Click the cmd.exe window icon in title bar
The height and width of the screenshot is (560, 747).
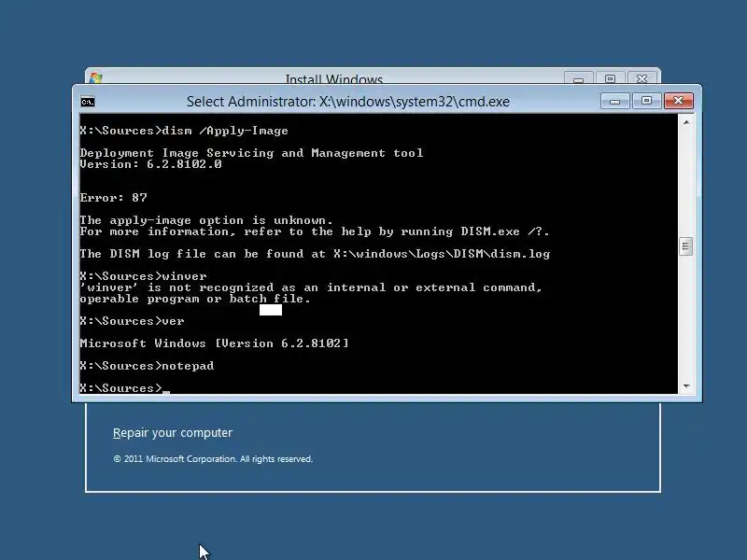coord(88,102)
